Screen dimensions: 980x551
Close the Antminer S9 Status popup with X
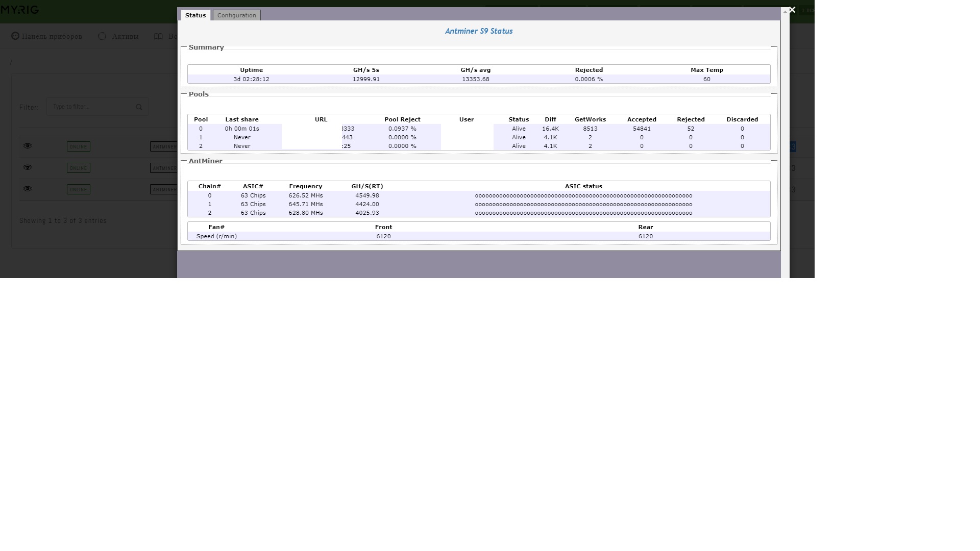[x=792, y=10]
